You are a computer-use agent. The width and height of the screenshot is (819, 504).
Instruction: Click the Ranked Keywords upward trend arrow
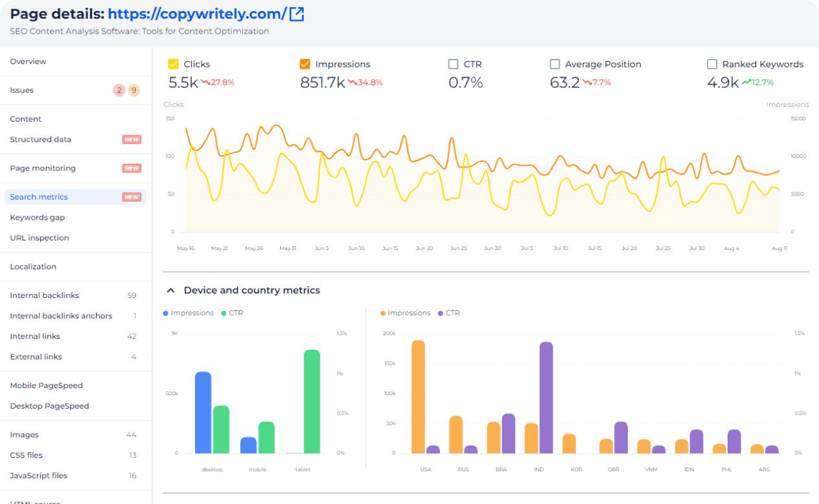(746, 82)
